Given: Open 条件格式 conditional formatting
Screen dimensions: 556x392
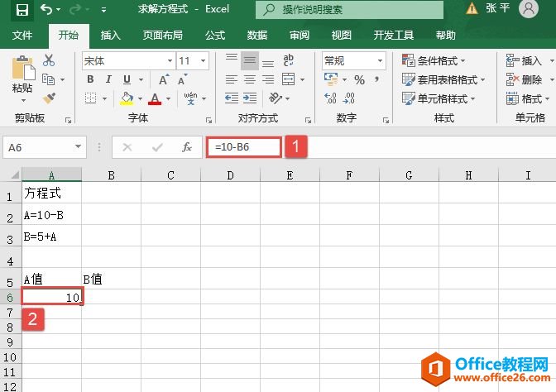Looking at the screenshot, I should [x=434, y=60].
